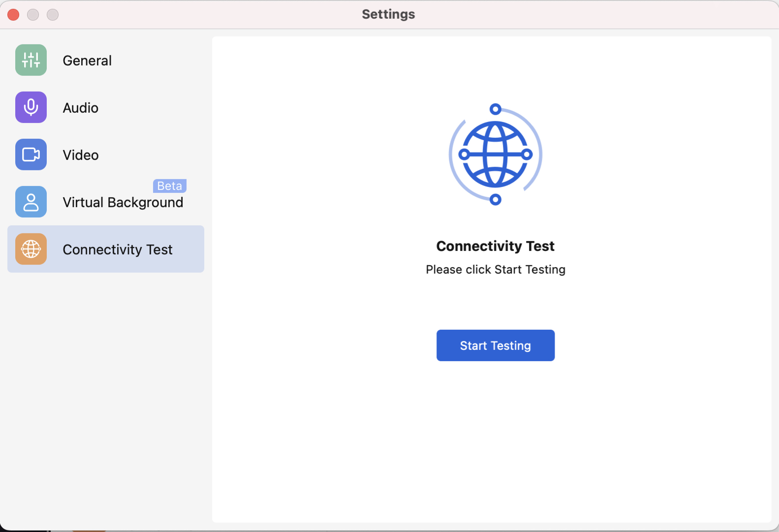Select the Virtual Background label
Viewport: 779px width, 532px height.
123,202
